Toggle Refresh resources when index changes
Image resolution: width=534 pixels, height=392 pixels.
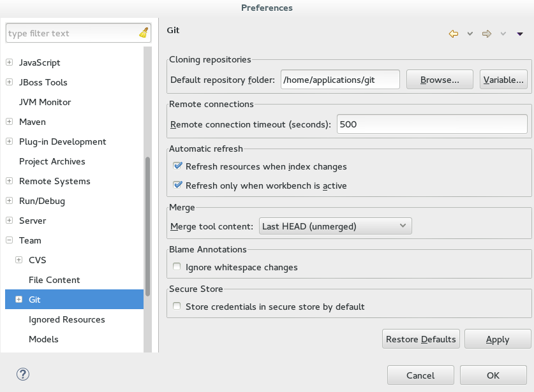pos(177,166)
